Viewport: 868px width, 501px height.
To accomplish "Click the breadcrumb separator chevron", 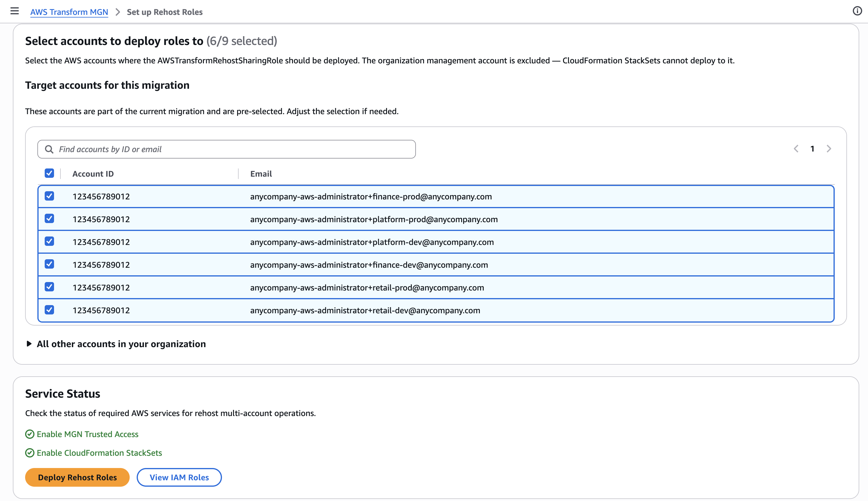I will pyautogui.click(x=118, y=12).
